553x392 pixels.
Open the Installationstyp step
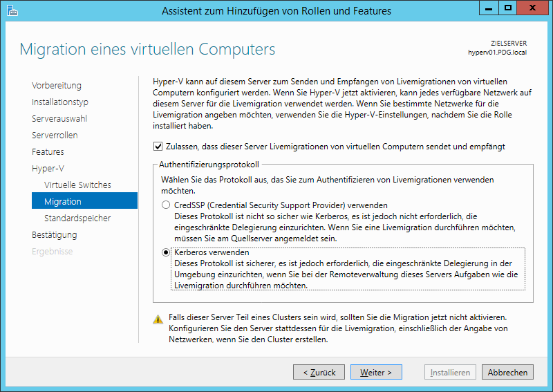60,102
